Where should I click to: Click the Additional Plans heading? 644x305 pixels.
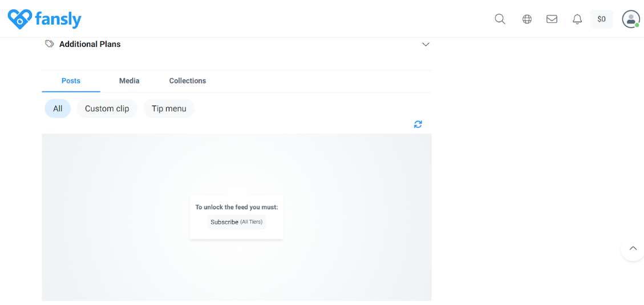pos(90,44)
